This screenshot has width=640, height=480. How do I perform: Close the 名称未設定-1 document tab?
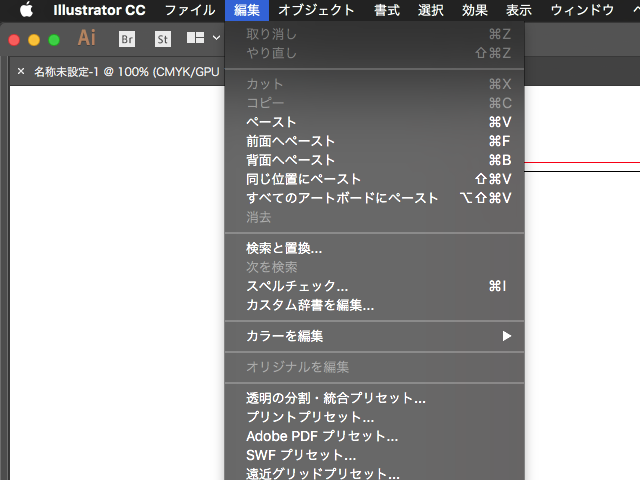coord(21,71)
